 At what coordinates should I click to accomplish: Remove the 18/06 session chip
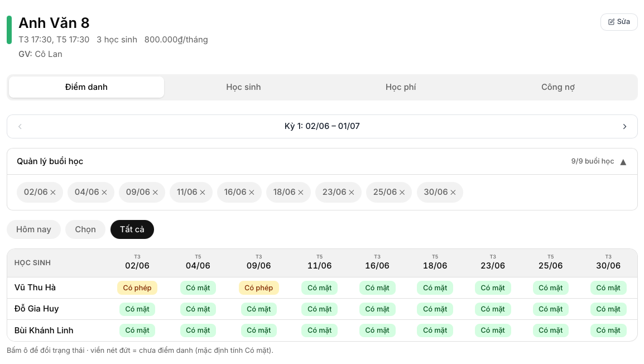pyautogui.click(x=301, y=192)
